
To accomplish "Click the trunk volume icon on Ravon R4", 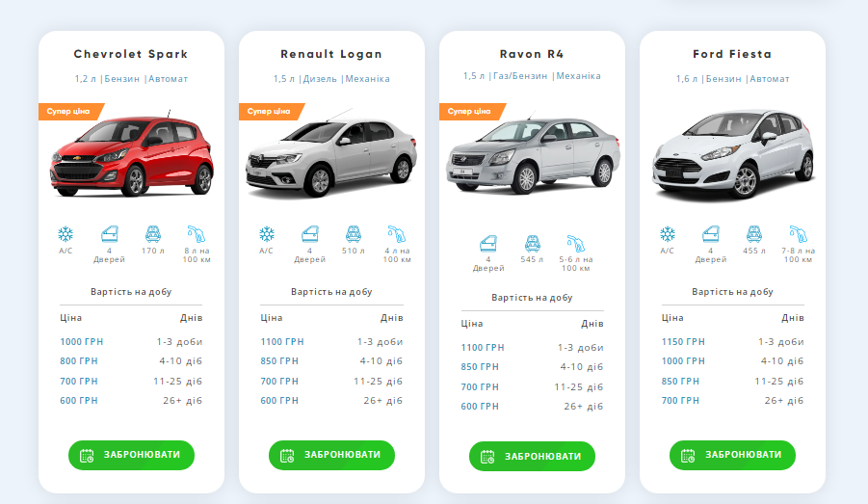I will point(532,242).
